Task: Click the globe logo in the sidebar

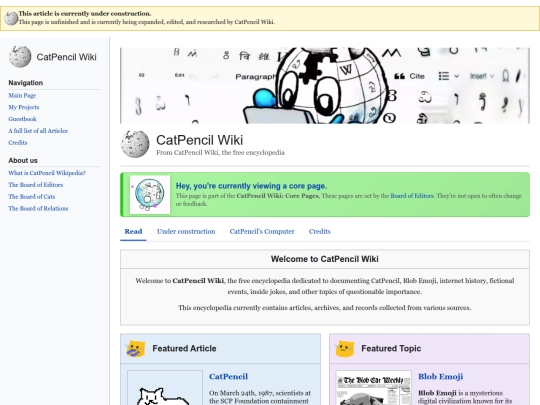Action: [x=20, y=56]
